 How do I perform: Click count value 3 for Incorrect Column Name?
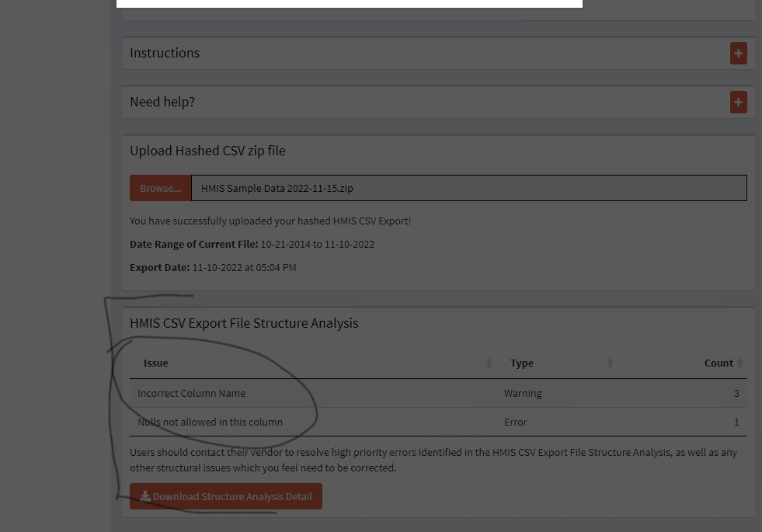736,393
